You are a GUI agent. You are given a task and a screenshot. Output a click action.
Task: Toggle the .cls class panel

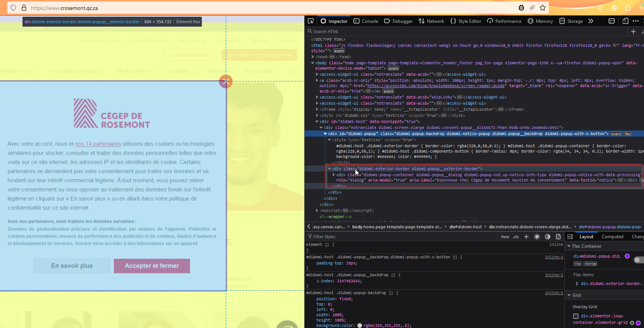pos(516,237)
